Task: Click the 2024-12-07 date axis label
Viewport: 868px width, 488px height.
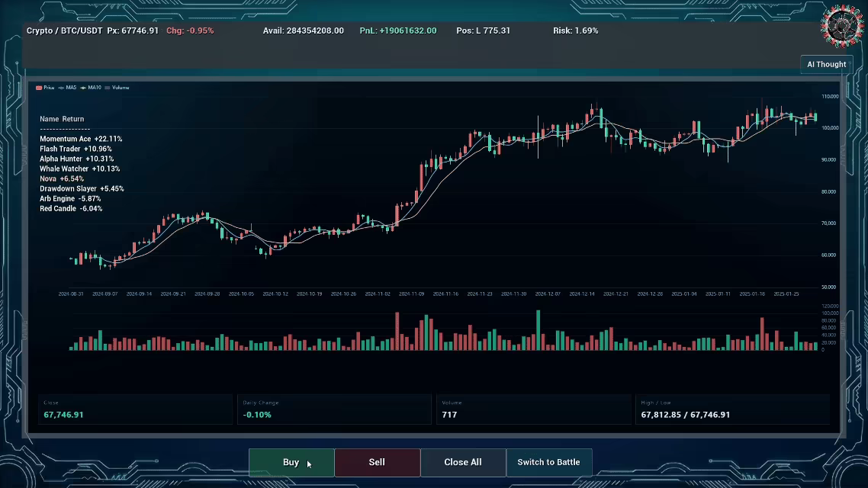Action: pyautogui.click(x=548, y=294)
